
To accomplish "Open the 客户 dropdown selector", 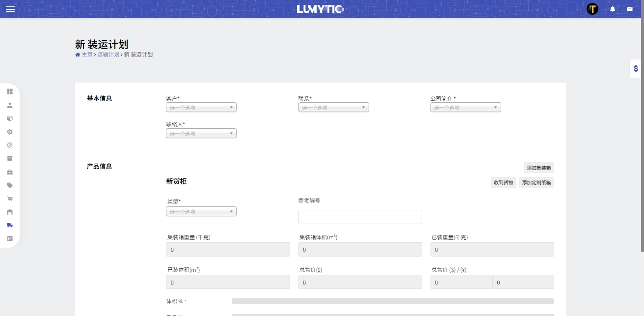I will (x=201, y=107).
